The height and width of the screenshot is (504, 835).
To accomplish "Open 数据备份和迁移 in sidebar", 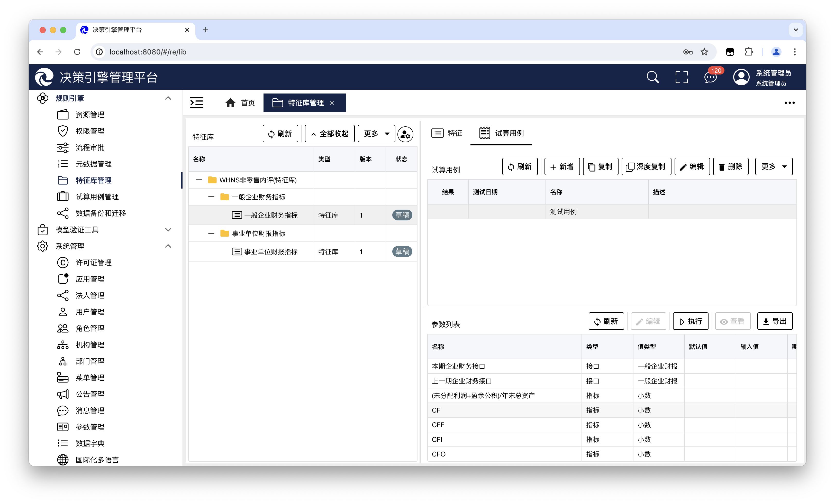I will (101, 213).
